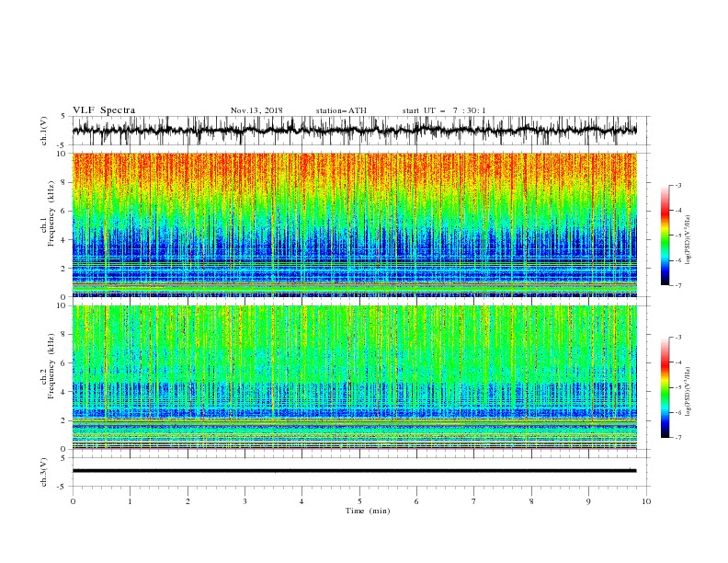Screen dimensions: 728x563
Task: Click the "-5" tick on ch.3(V) axis
Action: [x=63, y=487]
